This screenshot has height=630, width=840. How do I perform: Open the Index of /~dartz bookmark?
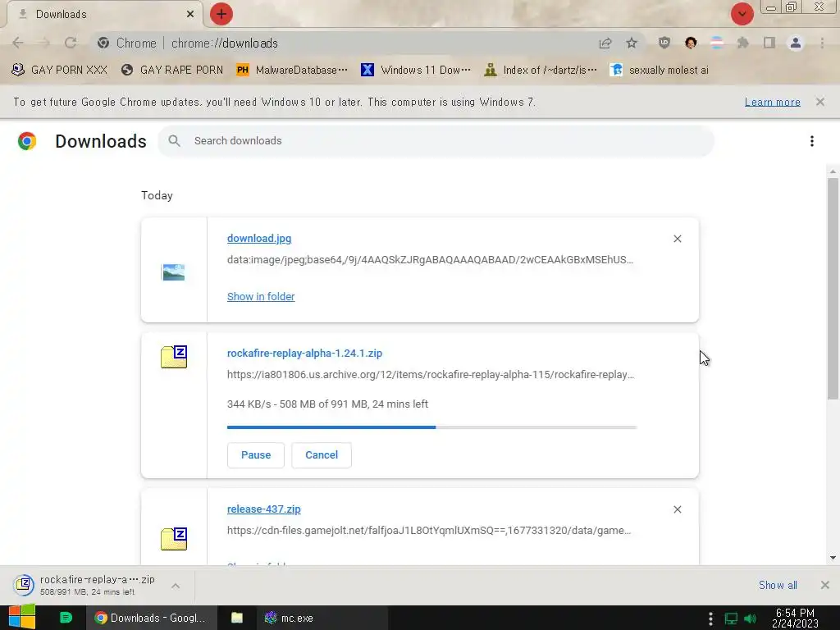[x=540, y=71]
